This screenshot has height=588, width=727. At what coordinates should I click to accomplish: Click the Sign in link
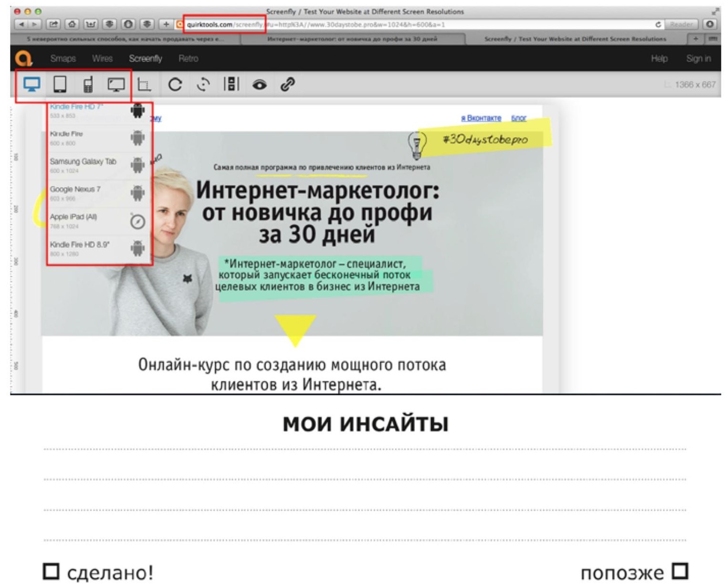pyautogui.click(x=698, y=58)
